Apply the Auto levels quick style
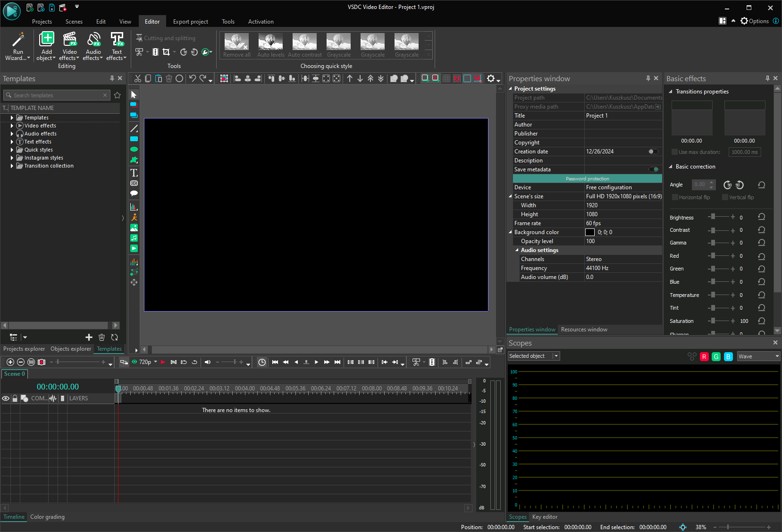The height and width of the screenshot is (532, 782). click(270, 45)
